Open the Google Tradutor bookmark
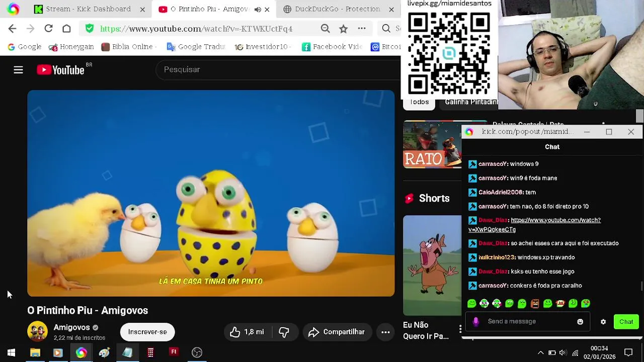Viewport: 644px width, 362px height. [196, 47]
